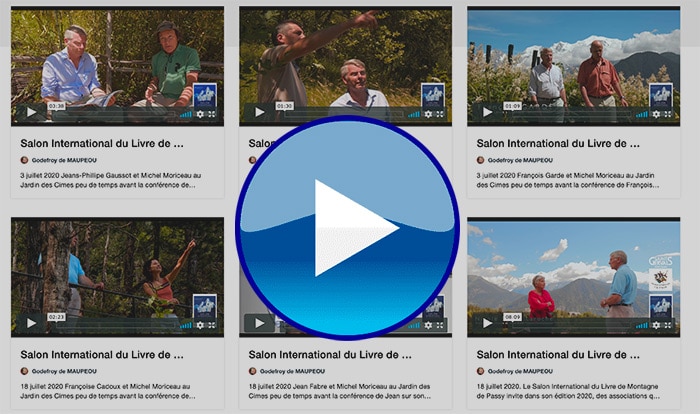Go fullscreen on François Garde video

[x=668, y=114]
